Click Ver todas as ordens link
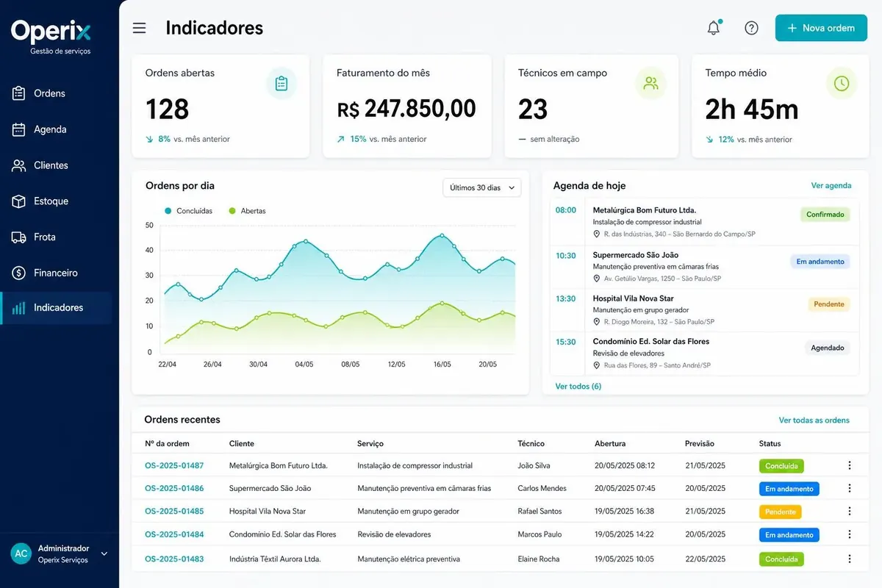This screenshot has height=588, width=882. 814,420
